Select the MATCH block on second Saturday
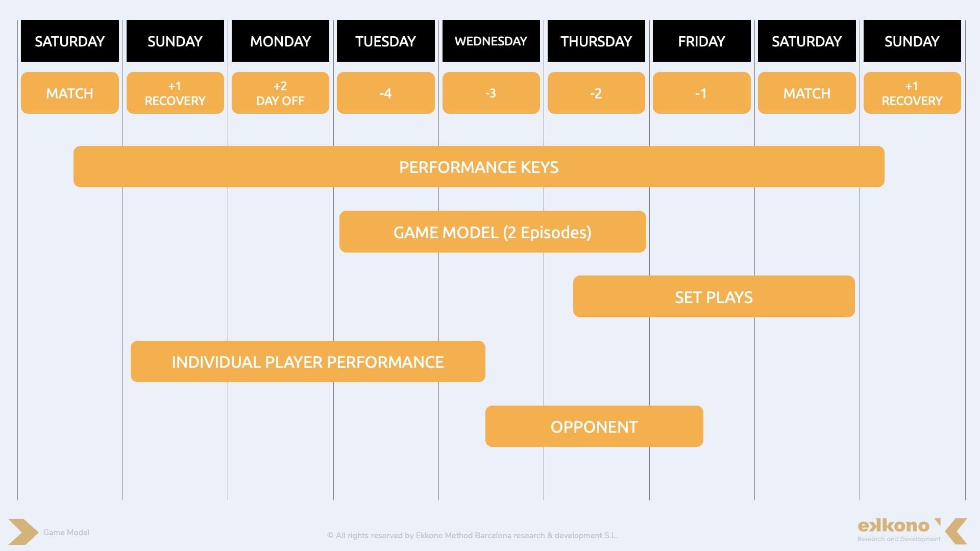The image size is (980, 551). [x=807, y=93]
